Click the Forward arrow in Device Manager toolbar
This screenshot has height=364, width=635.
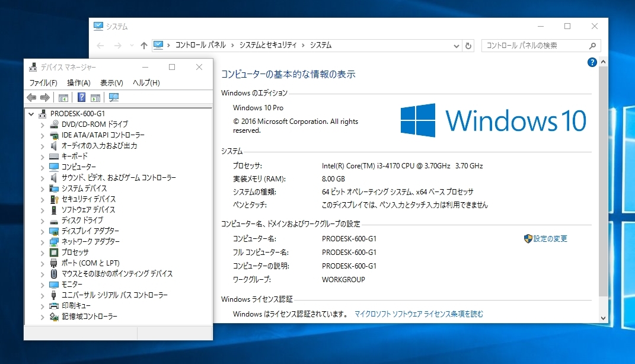[45, 97]
